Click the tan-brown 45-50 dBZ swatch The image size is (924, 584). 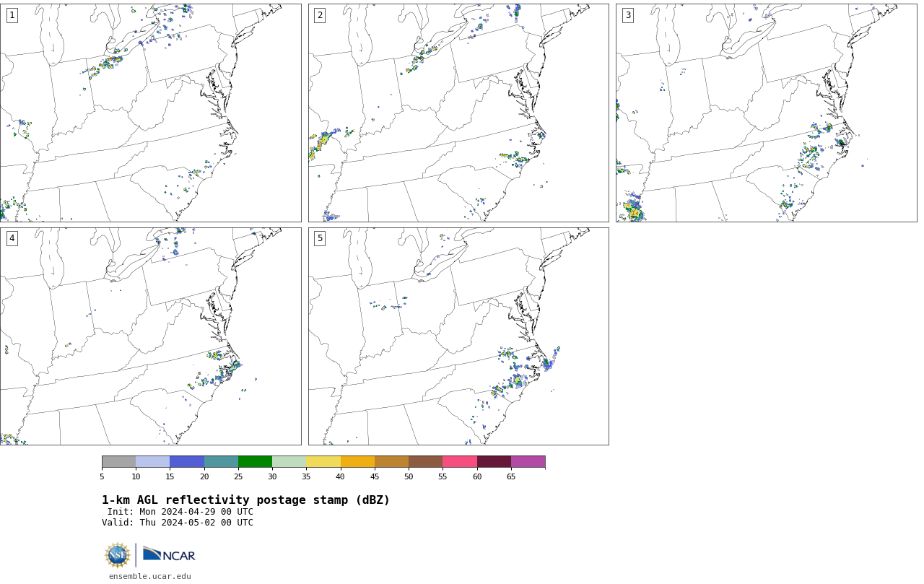(391, 462)
